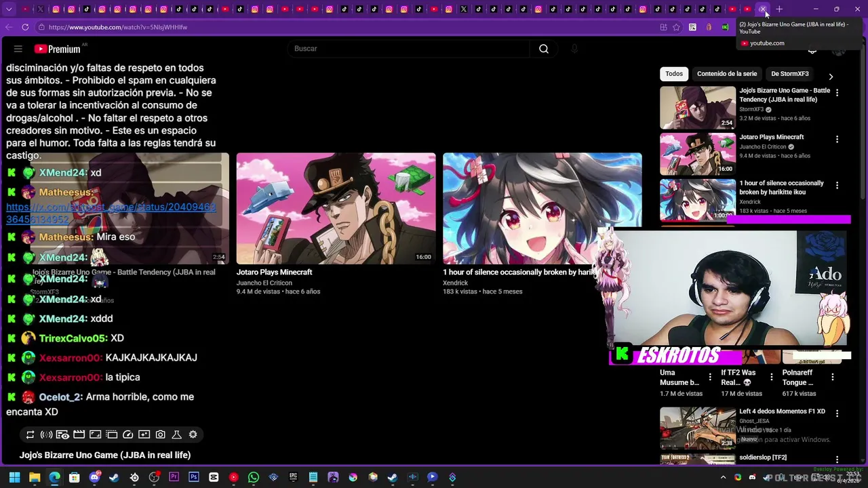Click Jotaro Plays Minecraft large thumbnail
Screen dimensions: 868x488
pyautogui.click(x=336, y=209)
